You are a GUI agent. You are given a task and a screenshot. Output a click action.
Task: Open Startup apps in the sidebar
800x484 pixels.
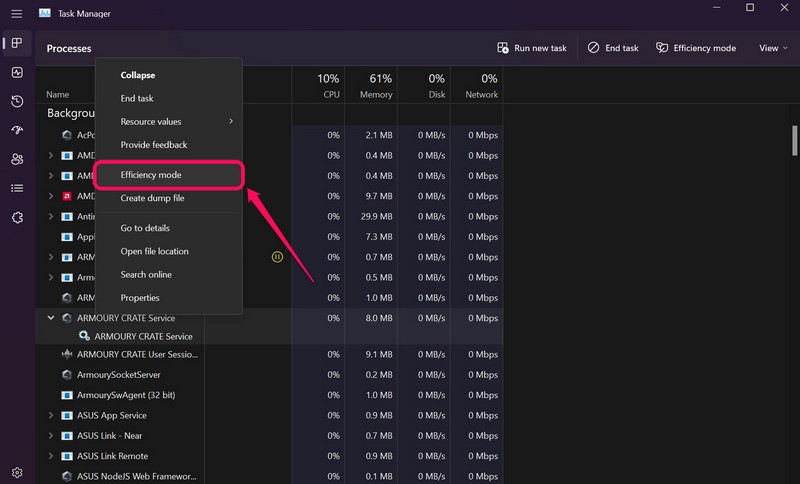(17, 131)
